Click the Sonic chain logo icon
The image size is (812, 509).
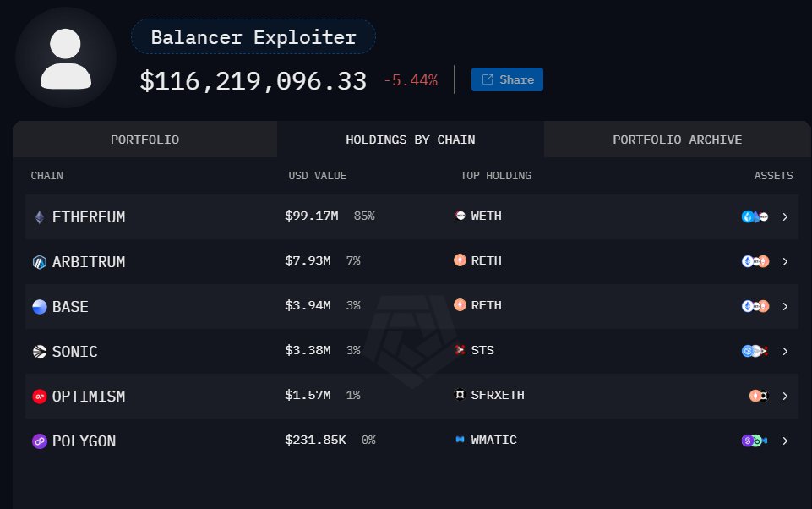39,352
